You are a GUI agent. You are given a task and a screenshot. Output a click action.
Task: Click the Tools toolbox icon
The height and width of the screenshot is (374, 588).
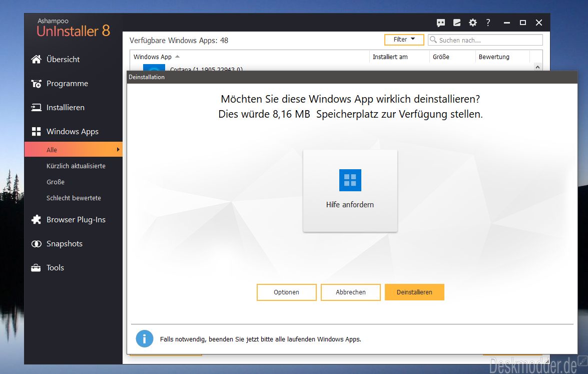[x=36, y=268]
